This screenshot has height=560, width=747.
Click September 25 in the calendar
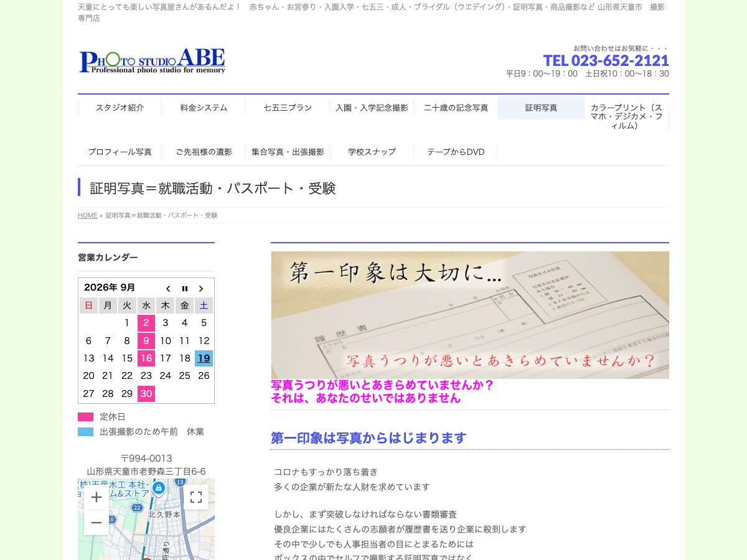coord(184,376)
